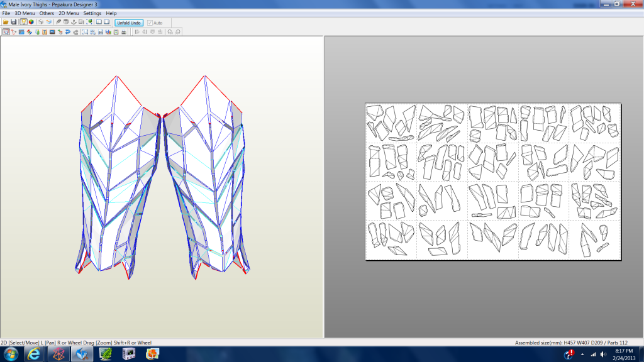The image size is (644, 362).
Task: Open the page settings icon
Action: click(x=116, y=31)
